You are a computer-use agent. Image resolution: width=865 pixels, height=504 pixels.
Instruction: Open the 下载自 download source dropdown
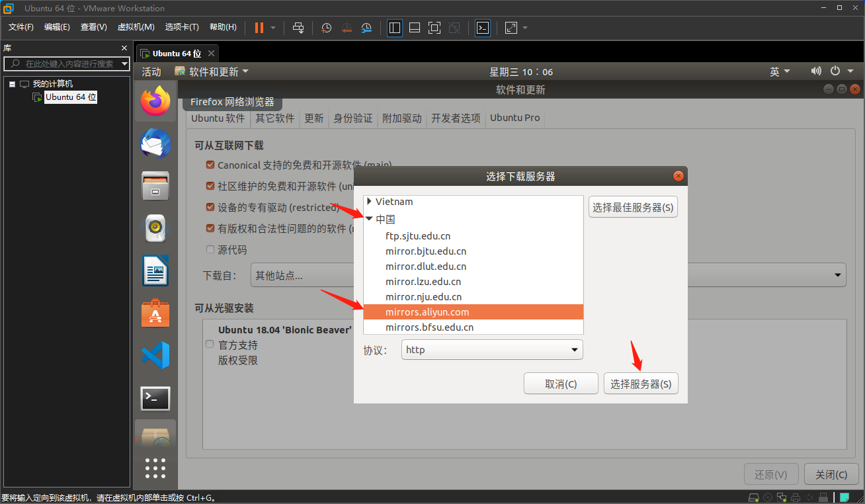click(548, 275)
